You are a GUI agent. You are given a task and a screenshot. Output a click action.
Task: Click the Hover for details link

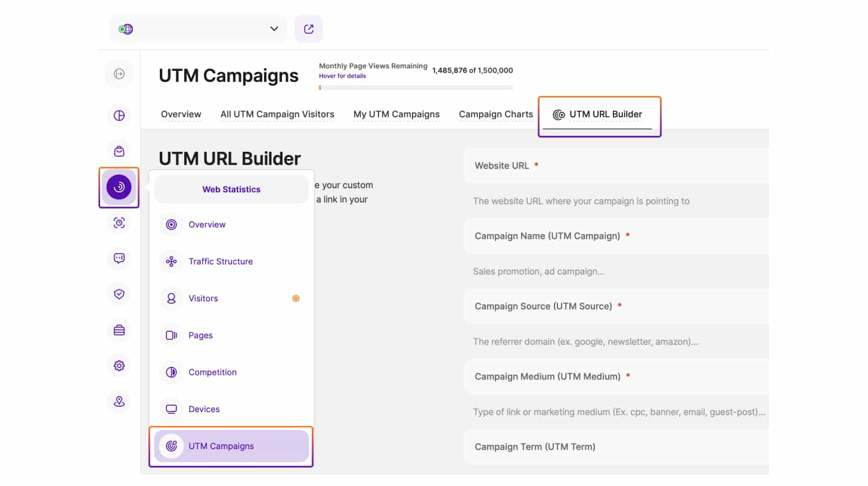click(x=342, y=76)
